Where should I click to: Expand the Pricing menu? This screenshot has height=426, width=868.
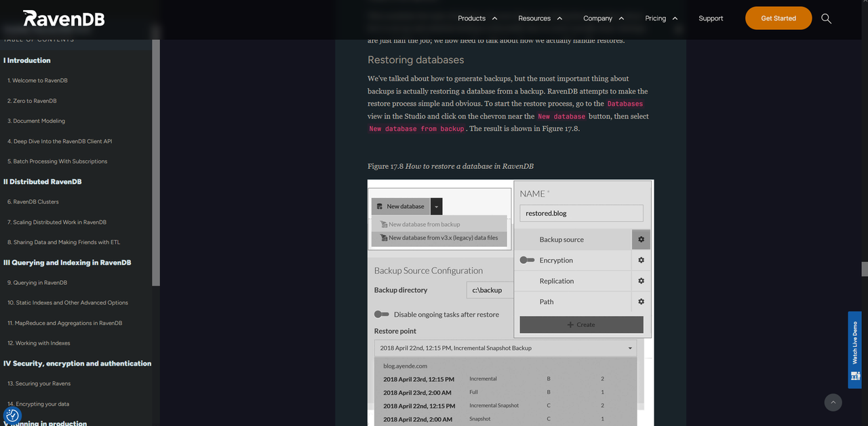tap(661, 18)
